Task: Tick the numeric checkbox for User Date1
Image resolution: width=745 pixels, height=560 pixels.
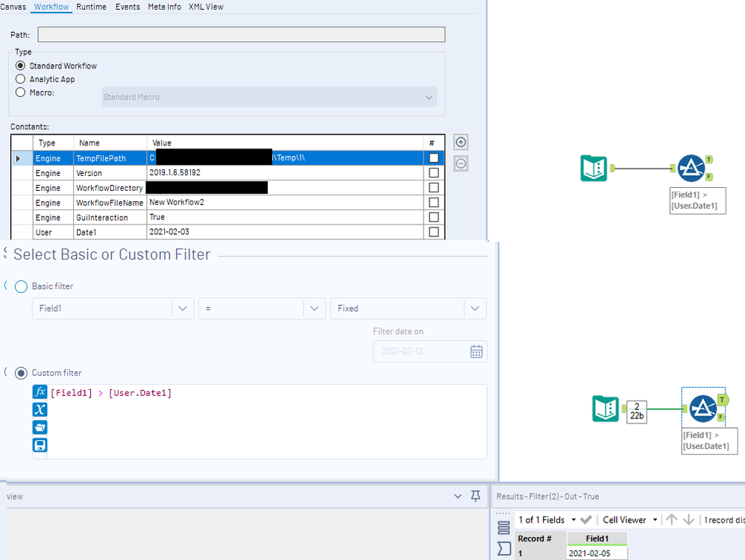Action: [x=433, y=232]
